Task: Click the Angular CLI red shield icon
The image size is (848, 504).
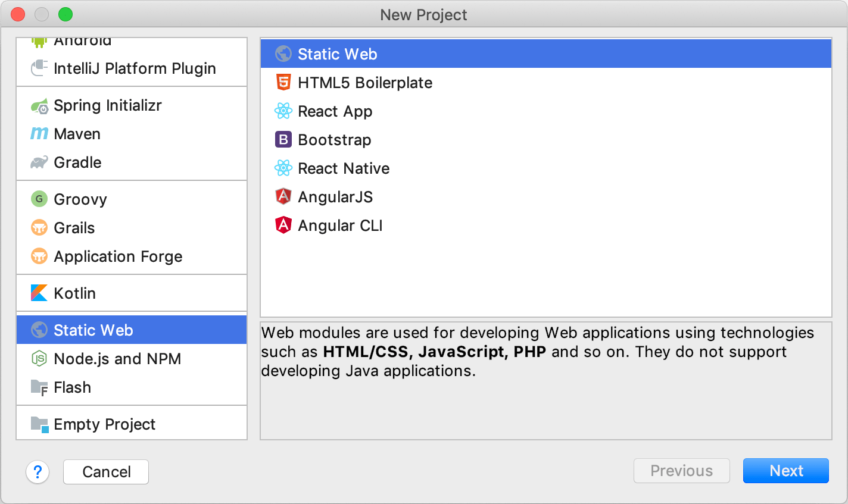Action: (x=283, y=225)
